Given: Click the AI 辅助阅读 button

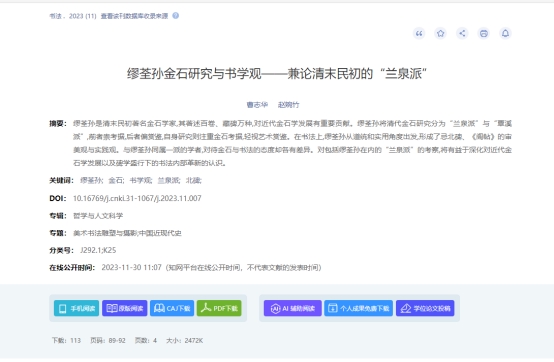Looking at the screenshot, I should tap(293, 308).
